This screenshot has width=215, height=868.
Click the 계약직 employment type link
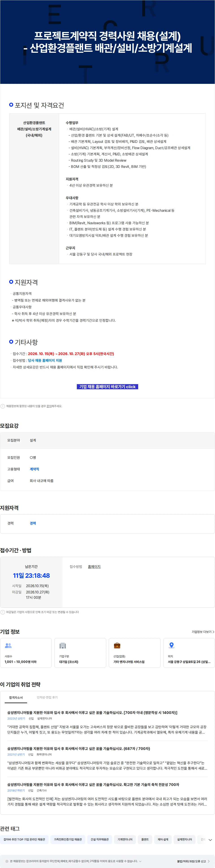(34, 469)
